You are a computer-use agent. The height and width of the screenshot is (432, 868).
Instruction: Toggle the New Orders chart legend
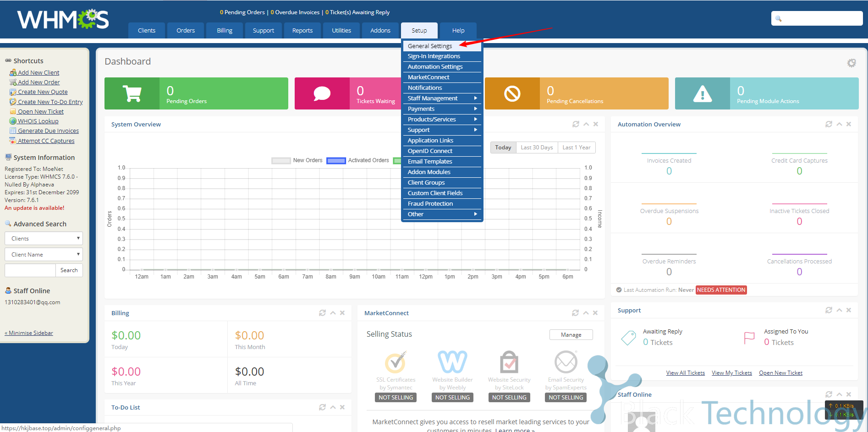click(298, 160)
